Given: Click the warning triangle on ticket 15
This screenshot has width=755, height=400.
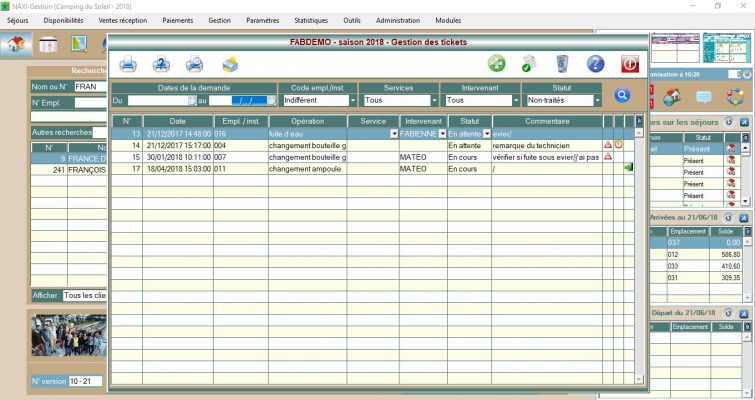Looking at the screenshot, I should 608,156.
